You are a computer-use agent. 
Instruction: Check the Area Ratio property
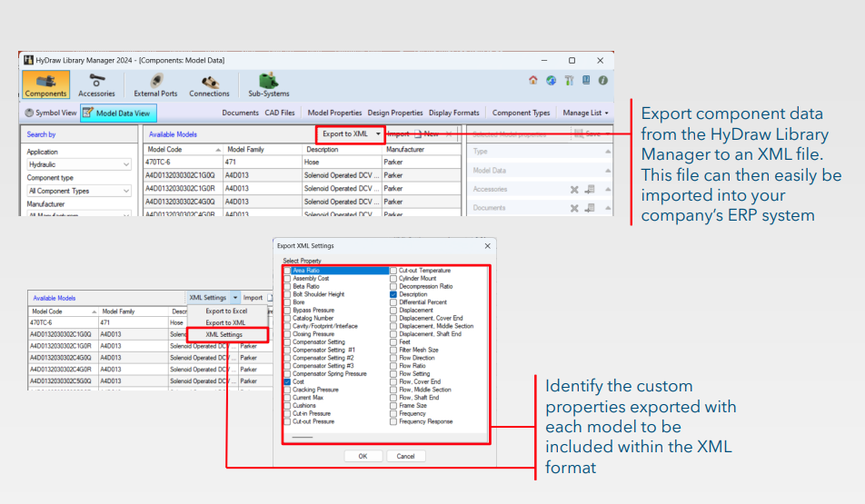pyautogui.click(x=287, y=271)
